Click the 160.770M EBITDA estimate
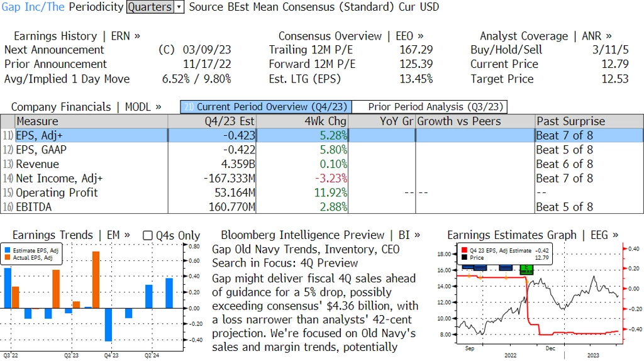 tap(232, 207)
